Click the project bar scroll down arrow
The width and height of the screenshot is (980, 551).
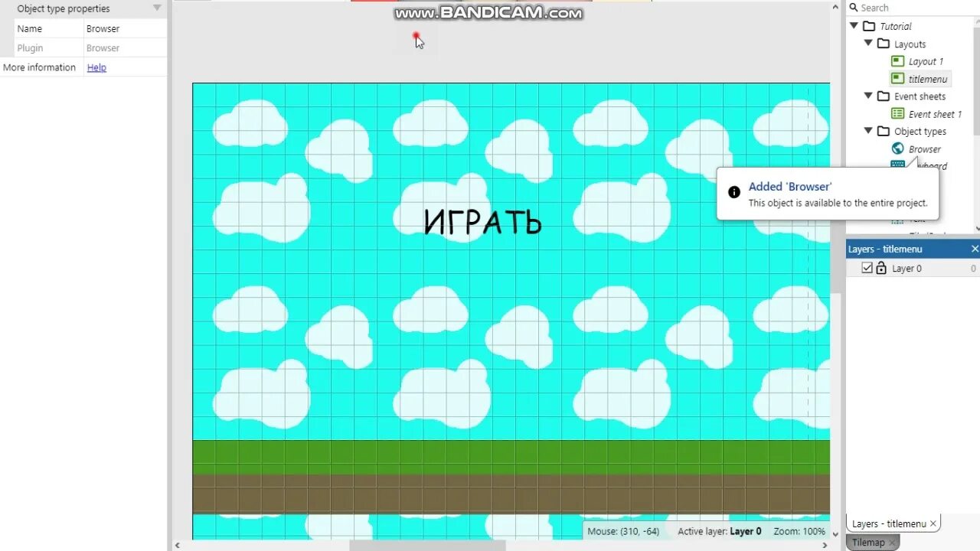[x=977, y=227]
